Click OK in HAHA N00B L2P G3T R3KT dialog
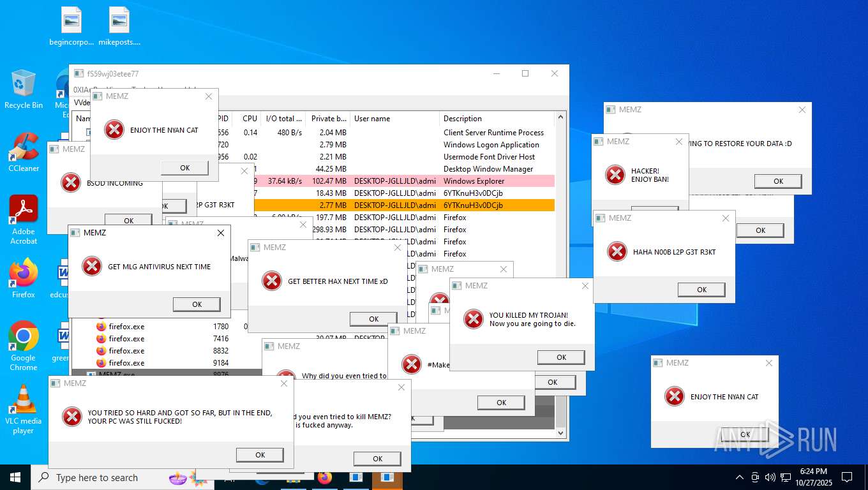868x490 pixels. [x=701, y=290]
